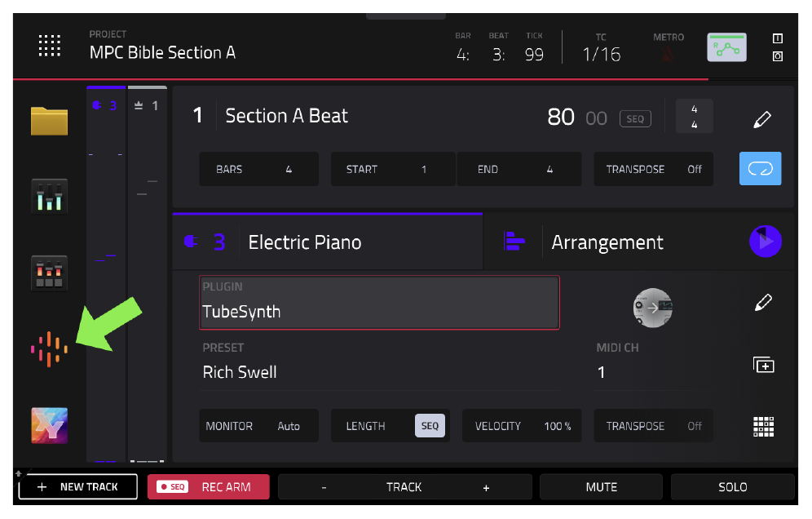Image resolution: width=812 pixels, height=519 pixels.
Task: Click the top-right split view icon
Action: (777, 38)
